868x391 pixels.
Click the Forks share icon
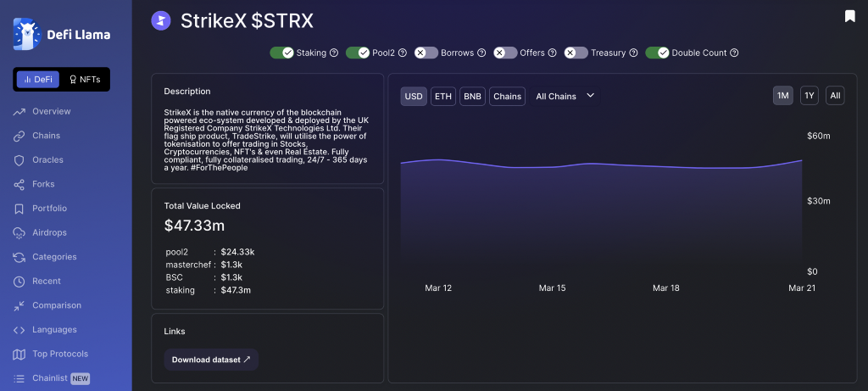[x=19, y=184]
